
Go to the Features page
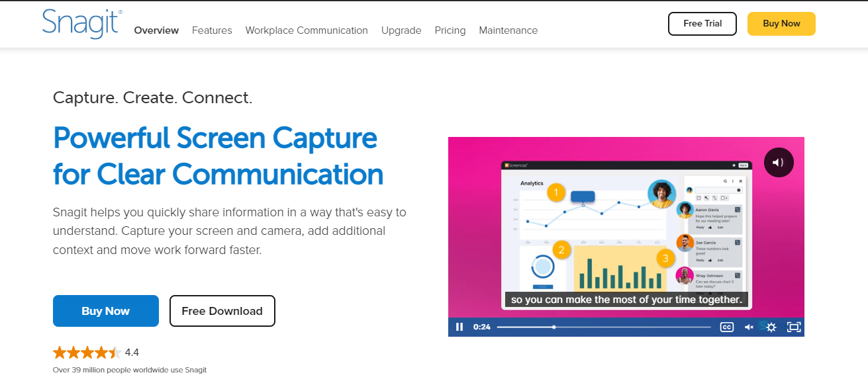(212, 30)
